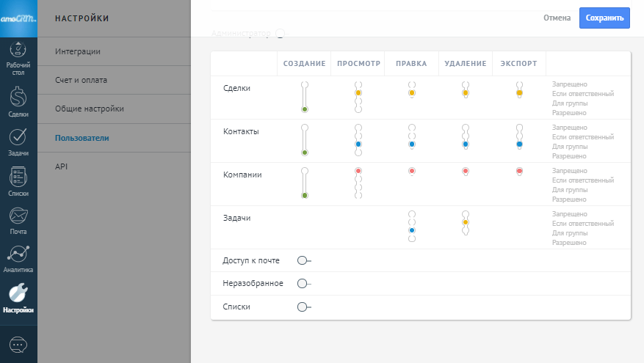Viewport: 644px width, 363px height.
Task: Open Почта mail icon
Action: point(18,219)
